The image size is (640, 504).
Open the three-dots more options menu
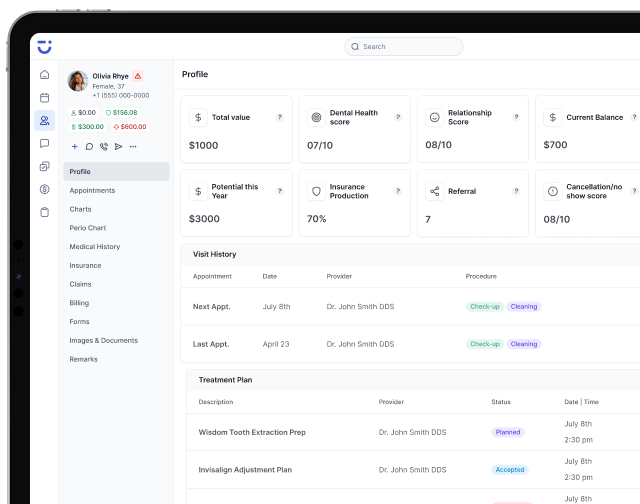point(133,147)
